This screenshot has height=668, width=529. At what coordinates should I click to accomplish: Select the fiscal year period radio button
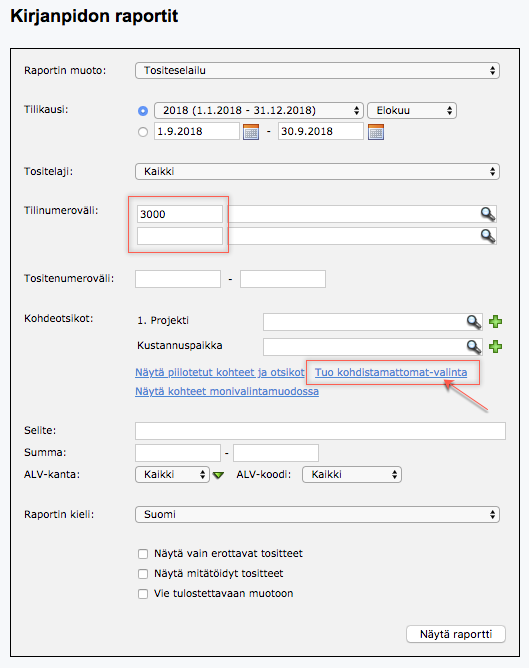coord(143,111)
